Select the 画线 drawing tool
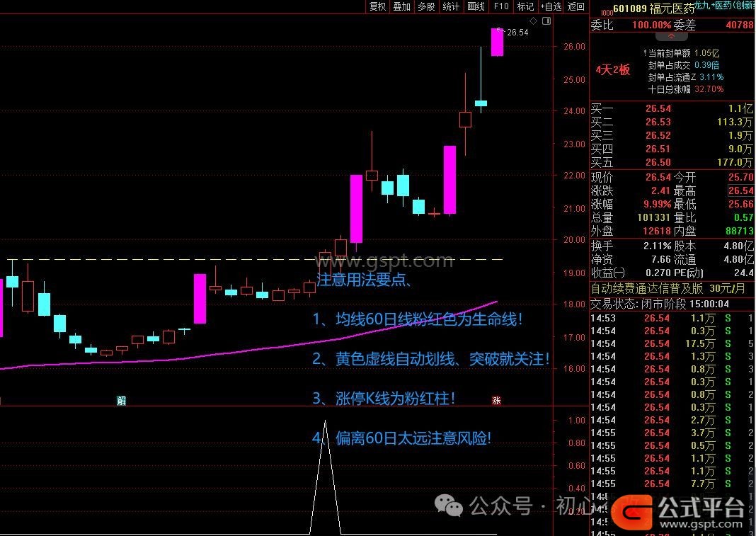Viewport: 756px width, 536px height. click(x=476, y=6)
